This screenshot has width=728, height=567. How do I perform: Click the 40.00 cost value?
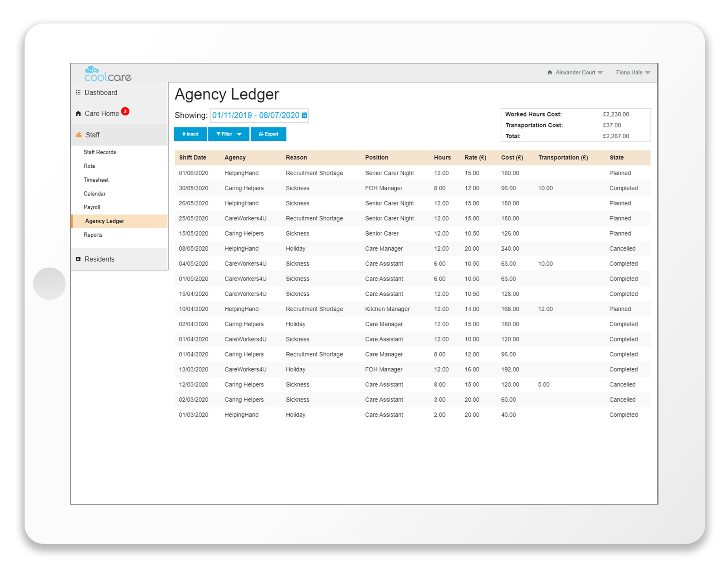[508, 414]
